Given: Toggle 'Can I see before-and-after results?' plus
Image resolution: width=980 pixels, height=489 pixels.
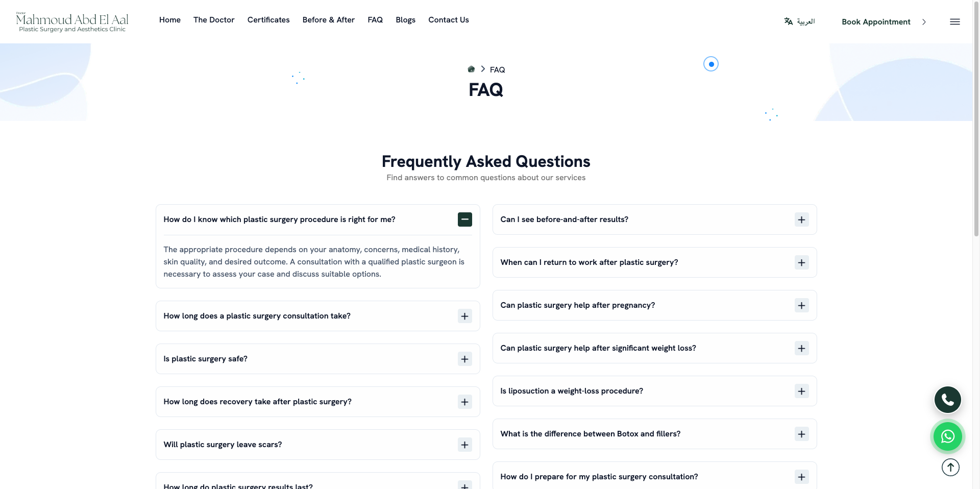Looking at the screenshot, I should (x=802, y=219).
